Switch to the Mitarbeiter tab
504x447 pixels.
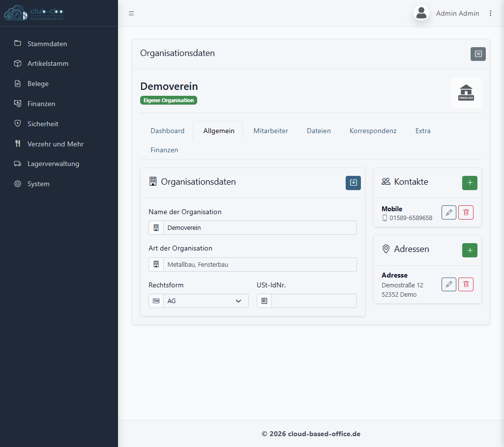click(x=270, y=131)
